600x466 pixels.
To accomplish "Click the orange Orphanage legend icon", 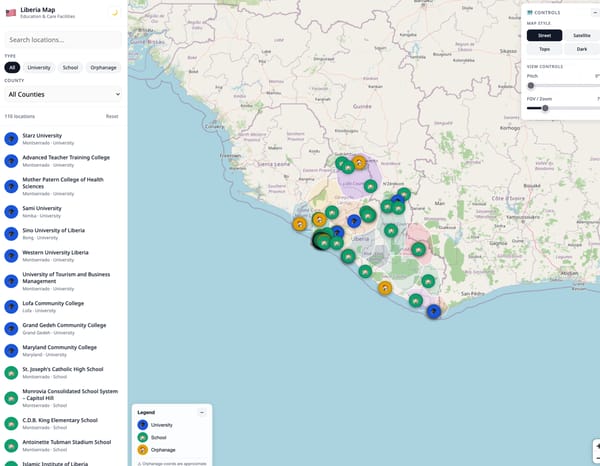I will pyautogui.click(x=142, y=450).
